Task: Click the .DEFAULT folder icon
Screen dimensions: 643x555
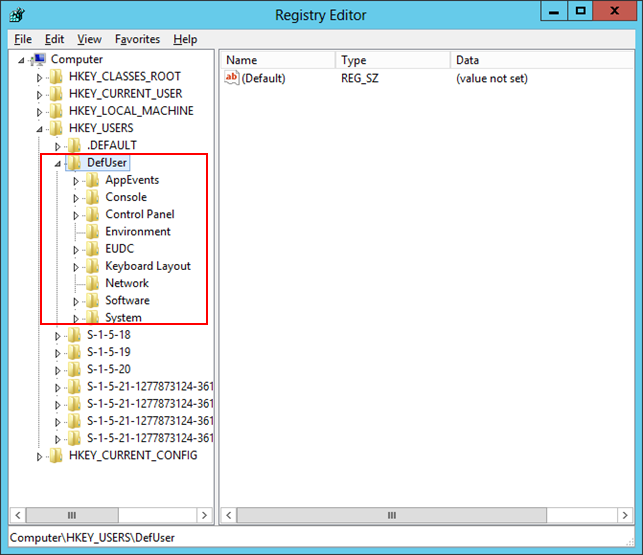Action: pos(74,146)
